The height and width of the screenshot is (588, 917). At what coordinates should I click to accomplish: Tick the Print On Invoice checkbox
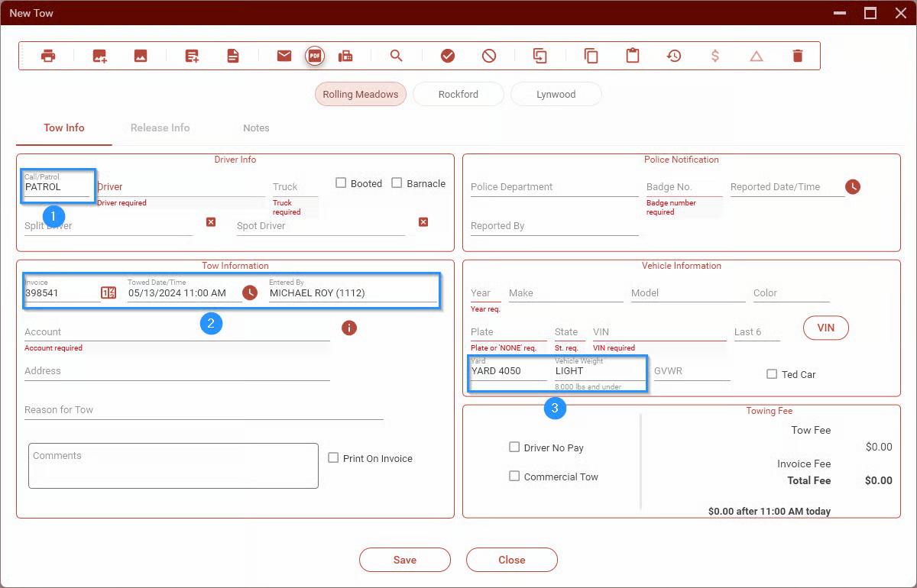click(x=333, y=458)
